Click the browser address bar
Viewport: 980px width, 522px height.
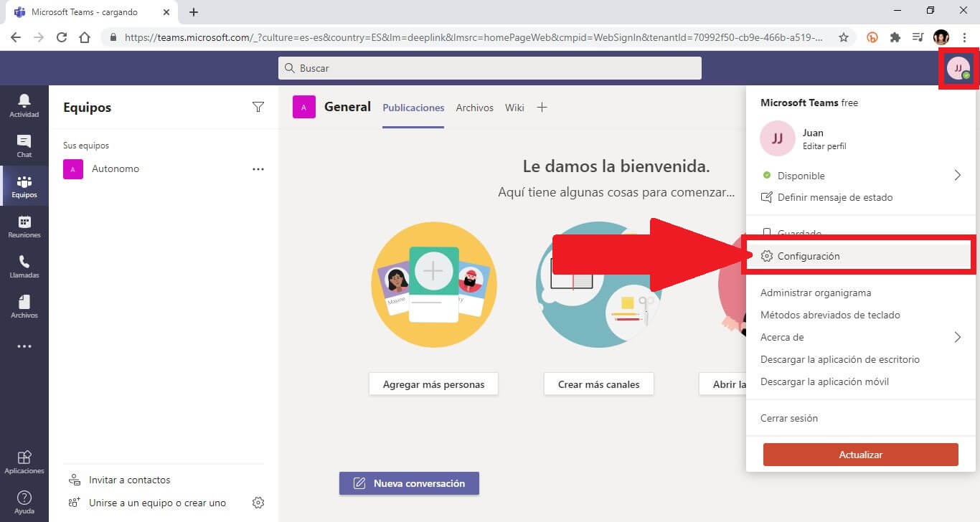[473, 37]
